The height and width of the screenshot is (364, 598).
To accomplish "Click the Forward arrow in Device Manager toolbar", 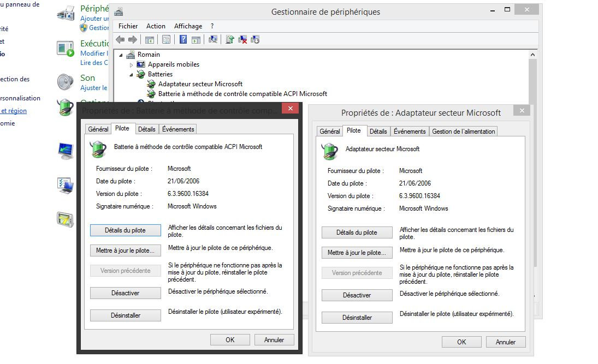I will (133, 40).
